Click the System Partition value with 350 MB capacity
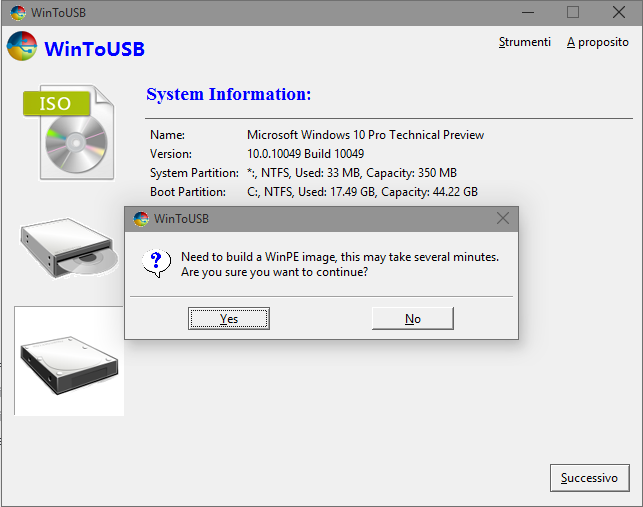 click(x=352, y=173)
